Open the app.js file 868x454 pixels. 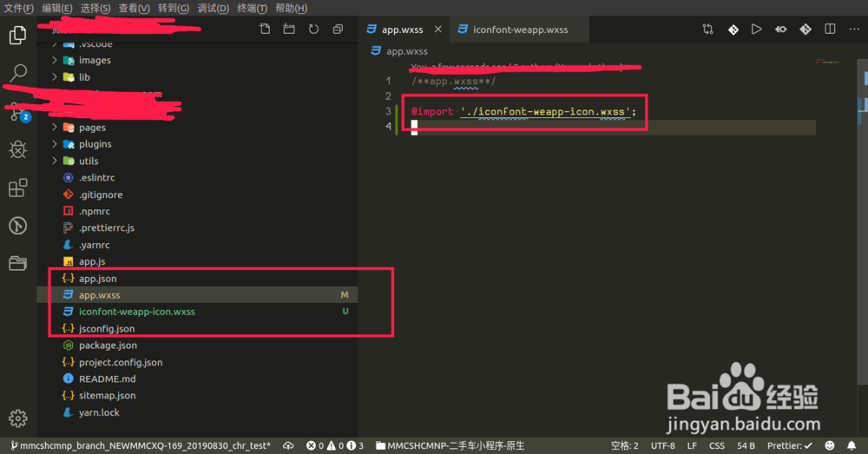point(198,261)
